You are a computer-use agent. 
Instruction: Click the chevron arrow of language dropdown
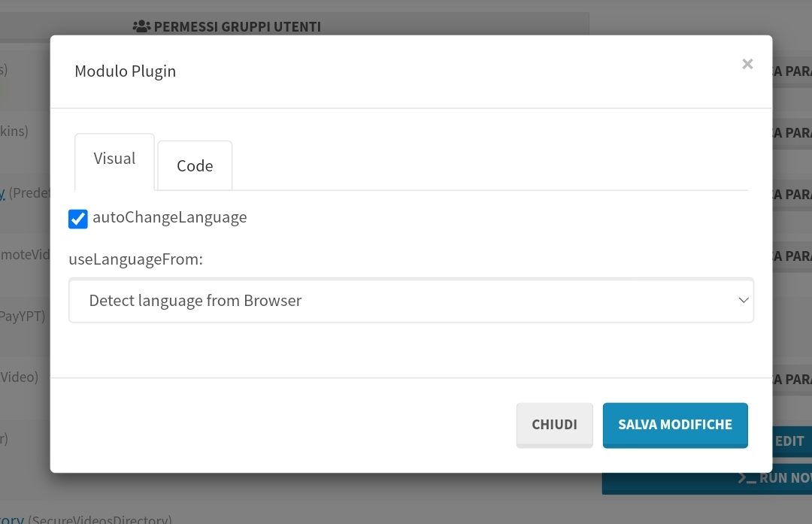pos(744,300)
